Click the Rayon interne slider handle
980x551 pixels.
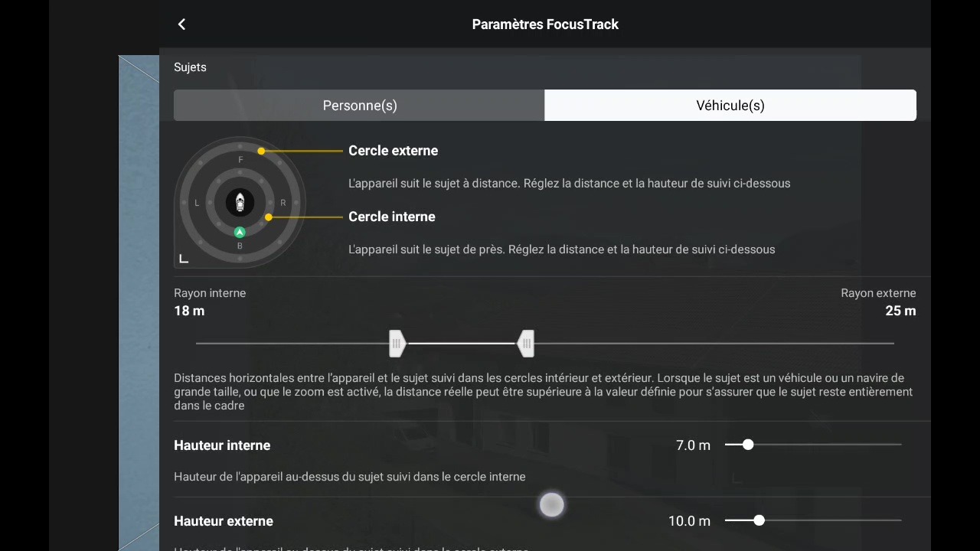397,344
